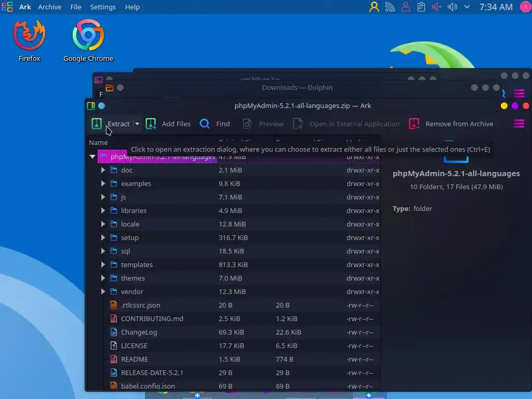Click Remove from Archive button
Image resolution: width=532 pixels, height=399 pixels.
tap(451, 124)
